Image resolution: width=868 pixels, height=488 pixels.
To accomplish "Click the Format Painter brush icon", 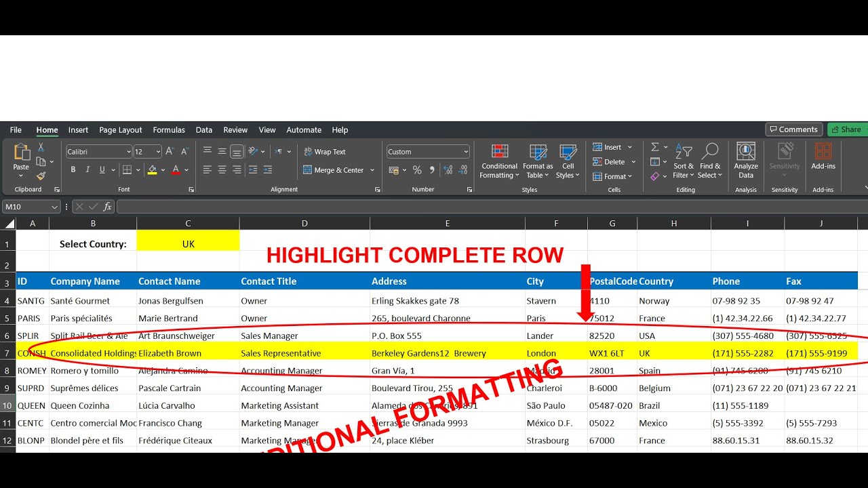I will 41,176.
